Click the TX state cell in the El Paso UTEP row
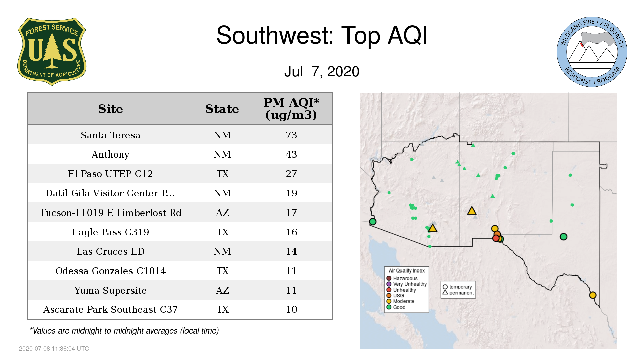 pos(222,174)
